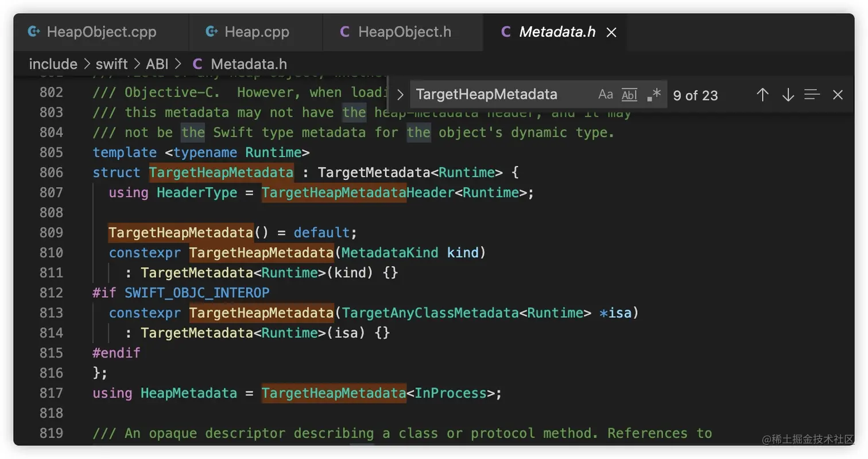Click the #endif directive on line 815
Screen dimensions: 868x459
click(117, 353)
